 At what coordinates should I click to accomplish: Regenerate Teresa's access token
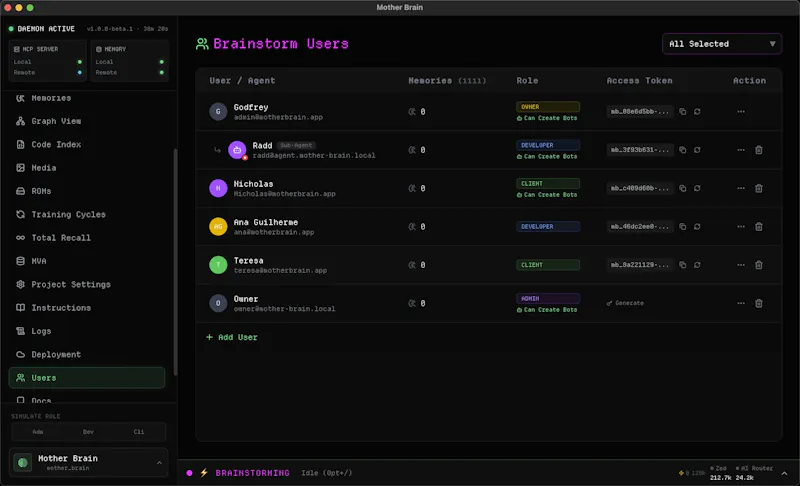(697, 265)
